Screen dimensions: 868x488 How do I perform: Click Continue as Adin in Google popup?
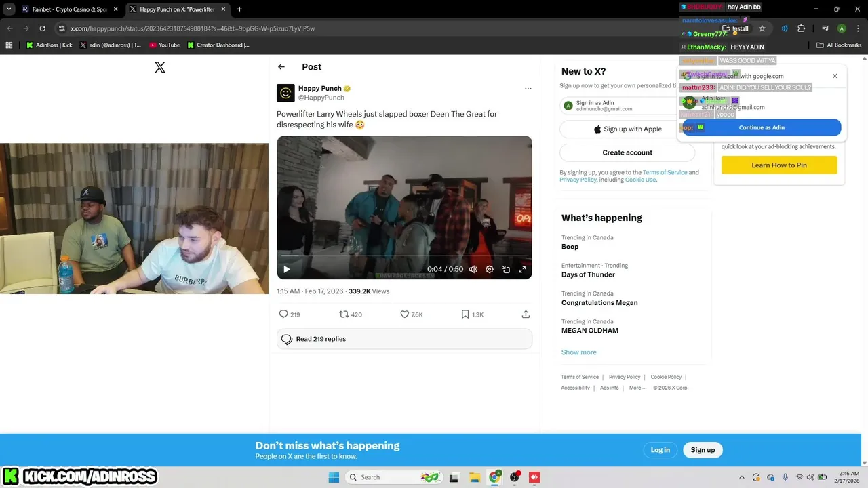[x=762, y=127]
